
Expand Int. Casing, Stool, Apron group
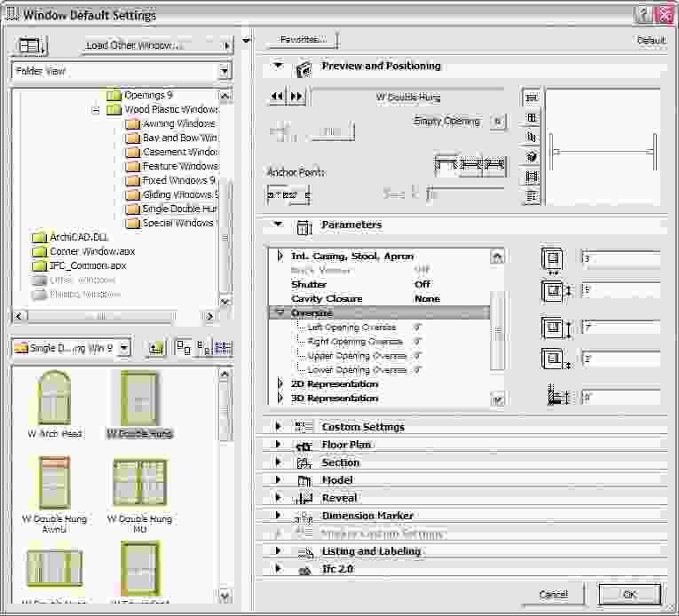(280, 256)
